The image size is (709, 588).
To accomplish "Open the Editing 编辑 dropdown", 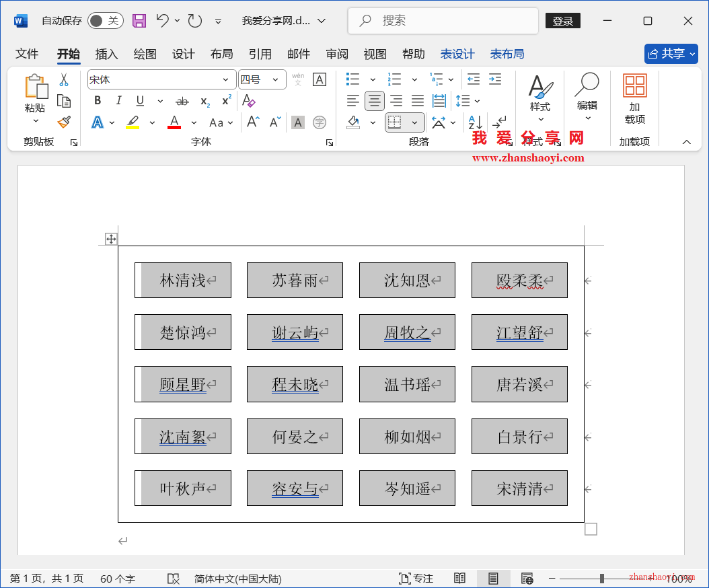I will pyautogui.click(x=587, y=98).
